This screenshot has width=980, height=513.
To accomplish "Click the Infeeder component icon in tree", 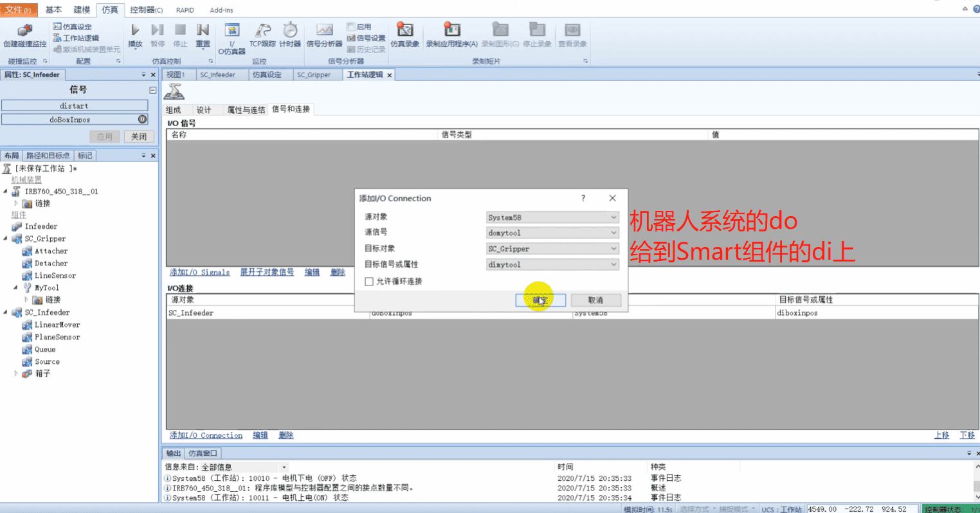I will (17, 226).
